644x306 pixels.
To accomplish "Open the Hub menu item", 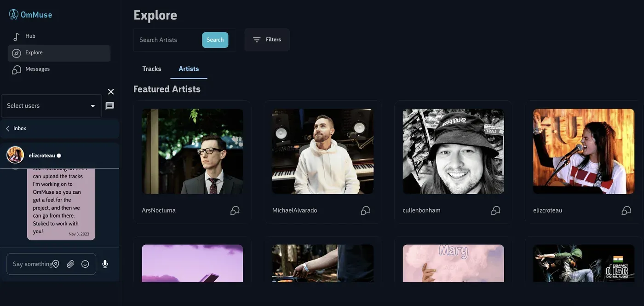I will [59, 36].
